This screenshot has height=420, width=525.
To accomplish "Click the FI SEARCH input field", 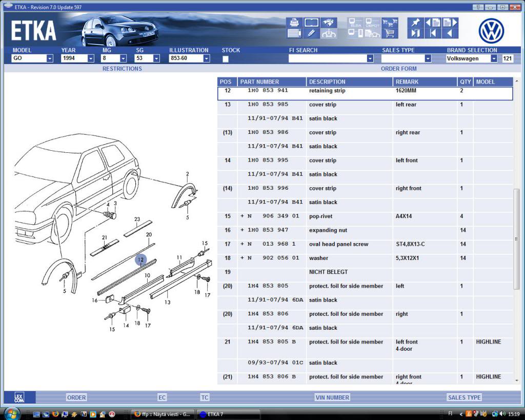I will tap(328, 58).
